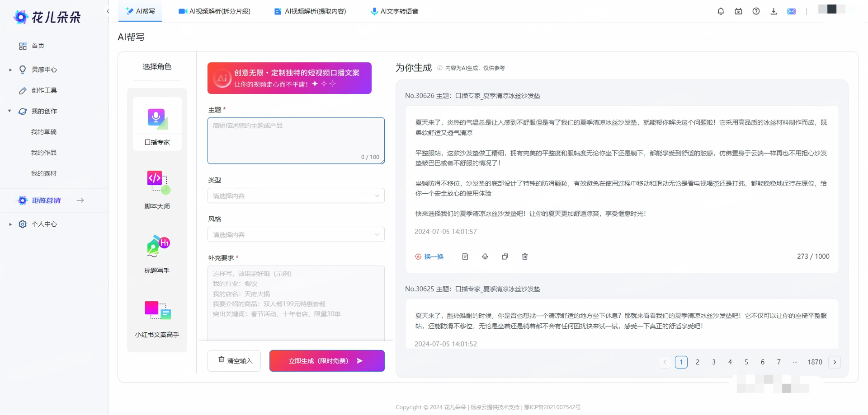The width and height of the screenshot is (868, 415).
Task: Open the notification bell icon
Action: (x=721, y=11)
